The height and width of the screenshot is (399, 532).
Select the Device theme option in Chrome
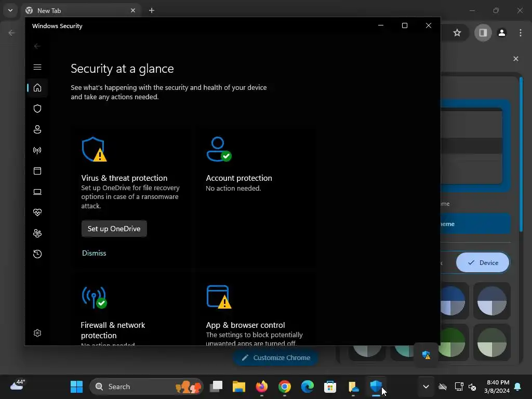(483, 262)
